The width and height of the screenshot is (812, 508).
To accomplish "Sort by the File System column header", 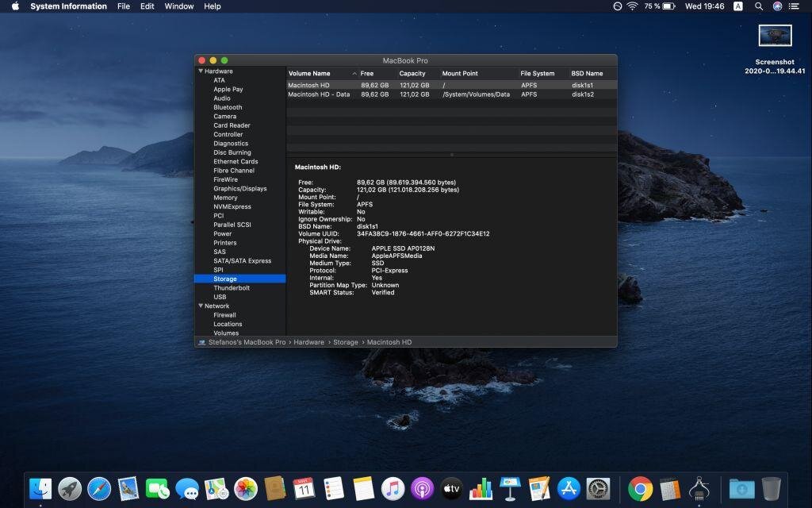I will tap(538, 74).
